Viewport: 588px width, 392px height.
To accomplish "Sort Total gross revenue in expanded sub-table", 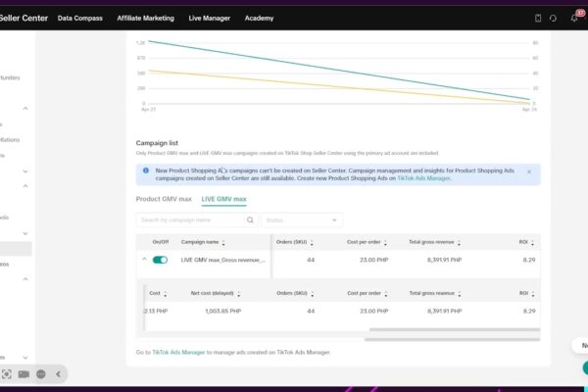I will pyautogui.click(x=459, y=294).
